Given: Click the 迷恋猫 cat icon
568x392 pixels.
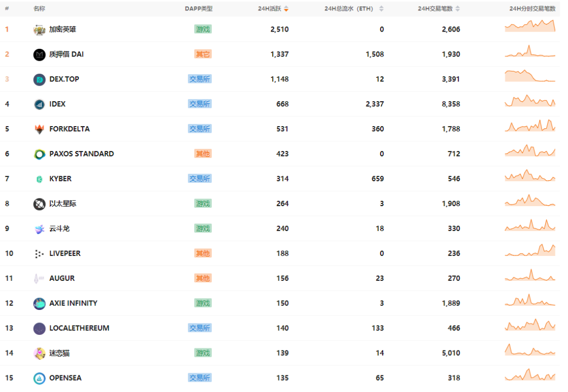Looking at the screenshot, I should [x=39, y=354].
